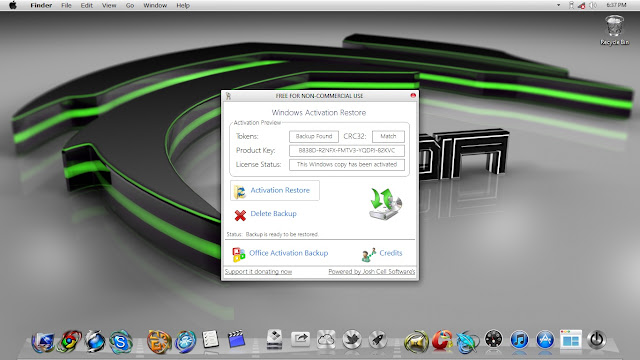Viewport: 640px width, 360px height.
Task: Open the Apple logo menu
Action: (13, 5)
